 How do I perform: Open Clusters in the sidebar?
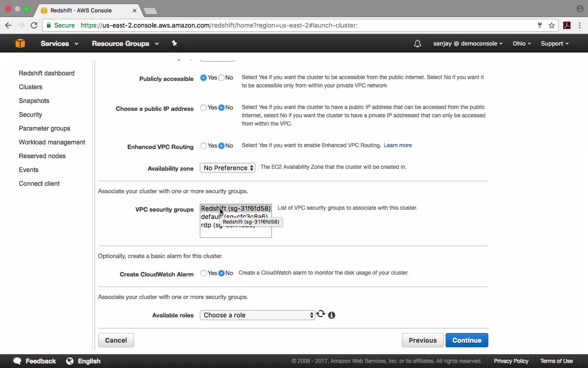30,87
